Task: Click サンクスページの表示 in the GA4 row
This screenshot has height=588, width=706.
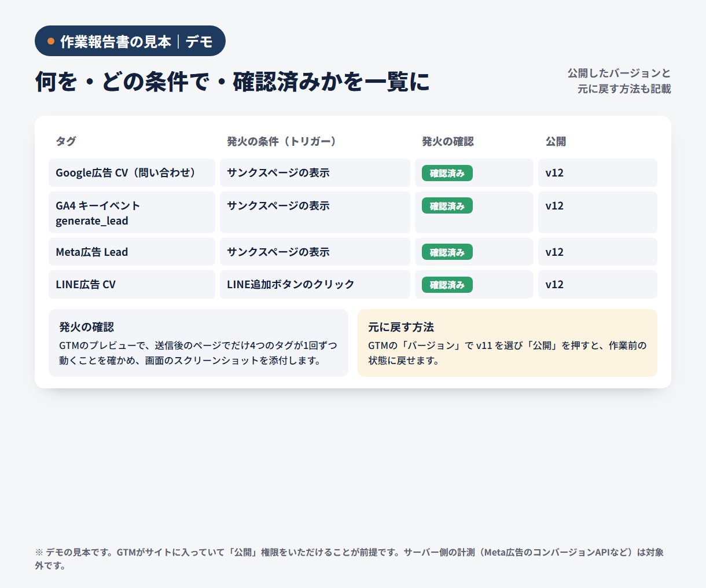Action: coord(278,205)
